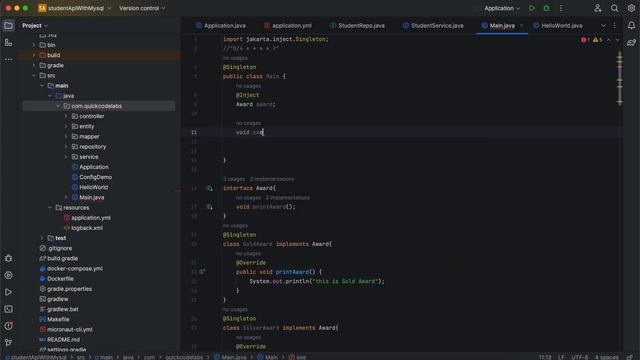
Task: Run the Application configuration
Action: 532,8
